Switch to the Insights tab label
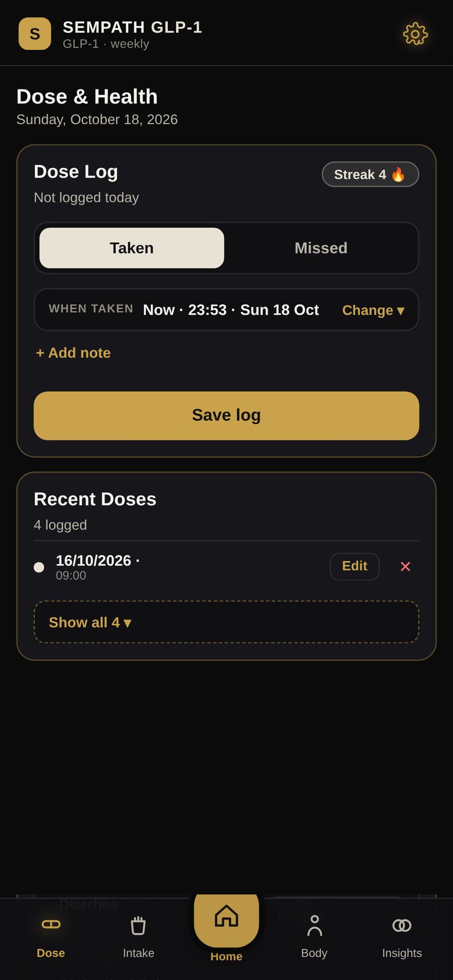The height and width of the screenshot is (980, 453). coord(402,953)
